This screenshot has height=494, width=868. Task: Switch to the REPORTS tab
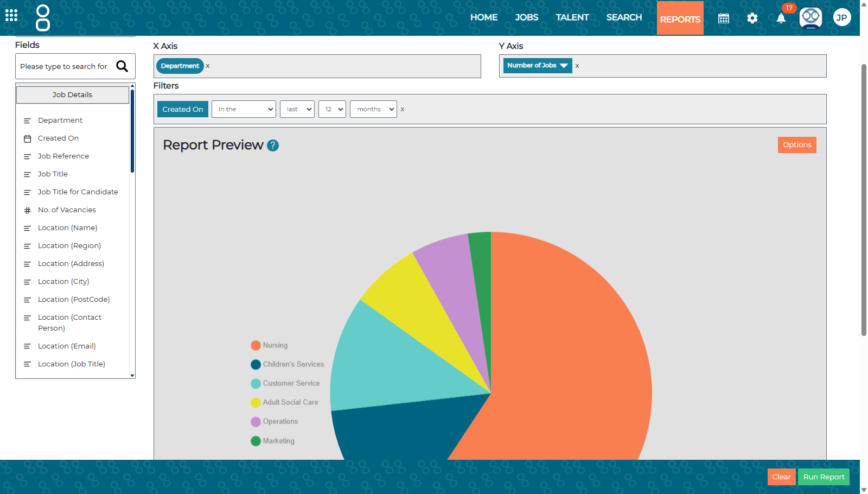pyautogui.click(x=680, y=18)
